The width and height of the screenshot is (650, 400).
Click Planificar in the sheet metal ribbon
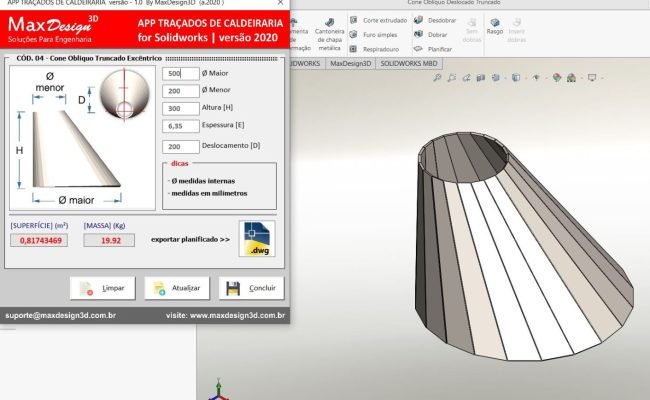[433, 49]
